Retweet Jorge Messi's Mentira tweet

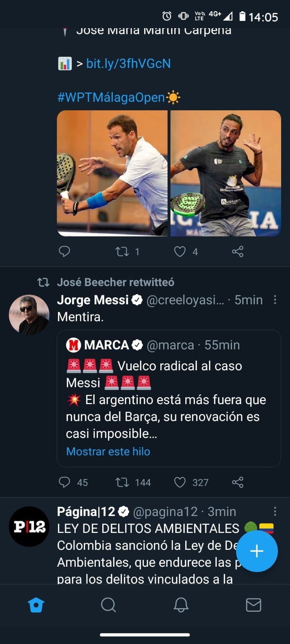tap(122, 482)
